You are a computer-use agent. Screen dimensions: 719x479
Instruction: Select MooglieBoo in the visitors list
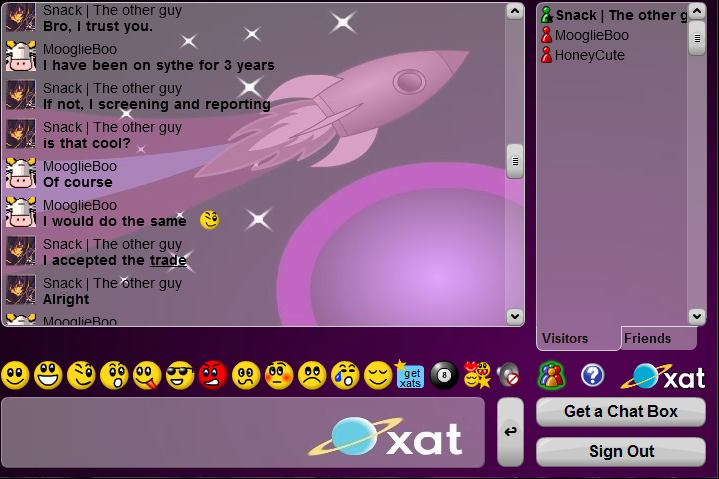click(592, 35)
